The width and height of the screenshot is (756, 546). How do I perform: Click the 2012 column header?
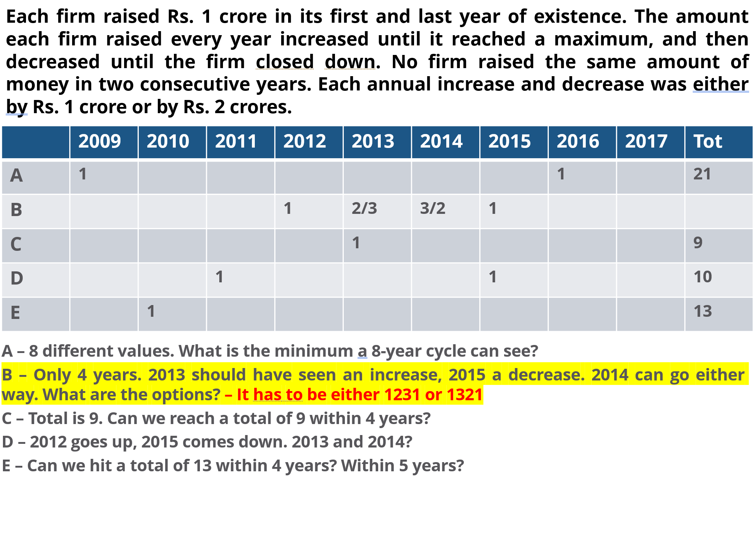tap(309, 142)
